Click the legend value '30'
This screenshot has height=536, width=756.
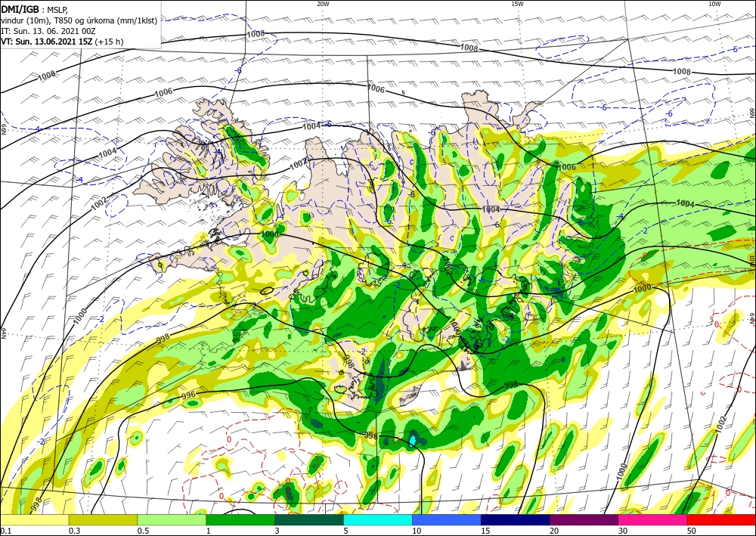623,531
